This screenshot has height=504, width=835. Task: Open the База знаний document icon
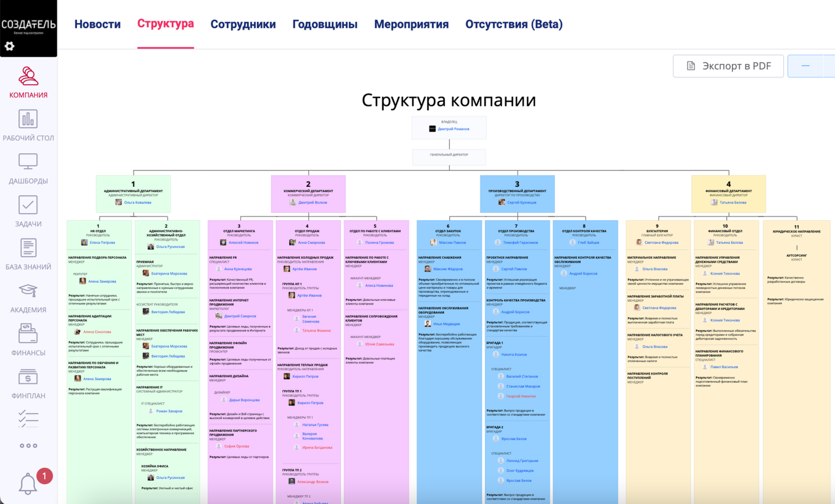pyautogui.click(x=28, y=248)
